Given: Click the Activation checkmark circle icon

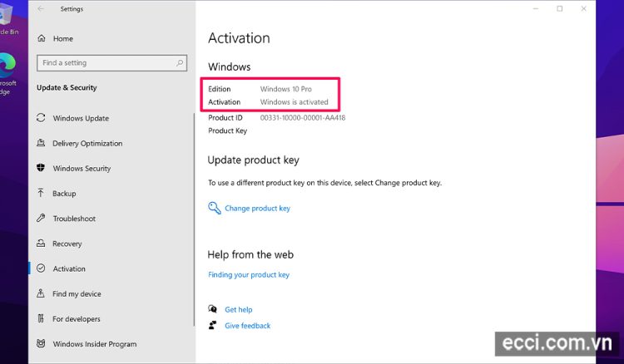Looking at the screenshot, I should click(41, 268).
